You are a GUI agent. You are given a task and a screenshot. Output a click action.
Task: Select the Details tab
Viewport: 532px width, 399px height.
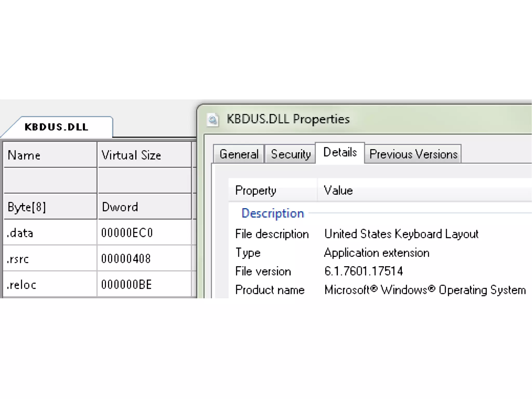(340, 153)
